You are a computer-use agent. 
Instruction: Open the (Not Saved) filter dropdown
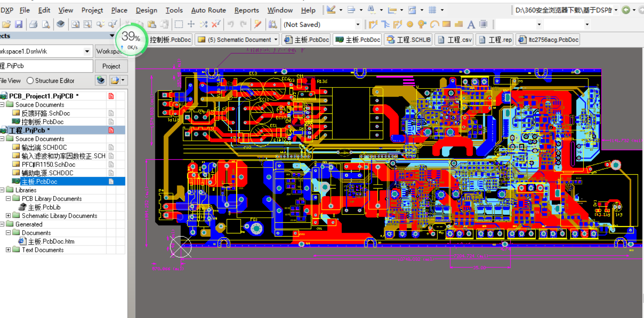click(x=358, y=25)
